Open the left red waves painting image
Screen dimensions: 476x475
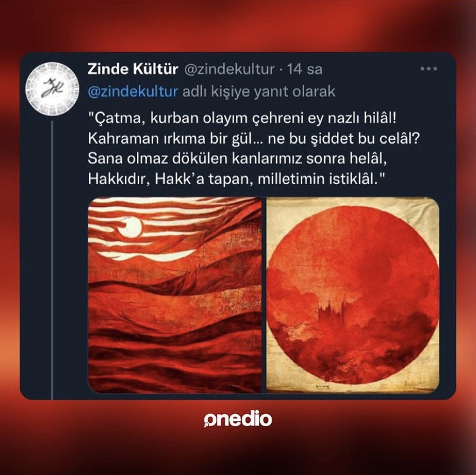(x=175, y=295)
